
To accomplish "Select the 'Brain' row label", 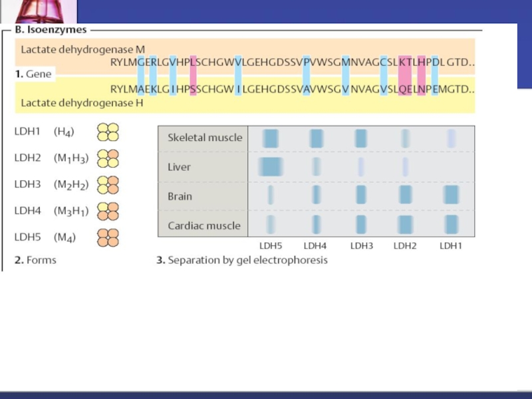I will click(180, 196).
